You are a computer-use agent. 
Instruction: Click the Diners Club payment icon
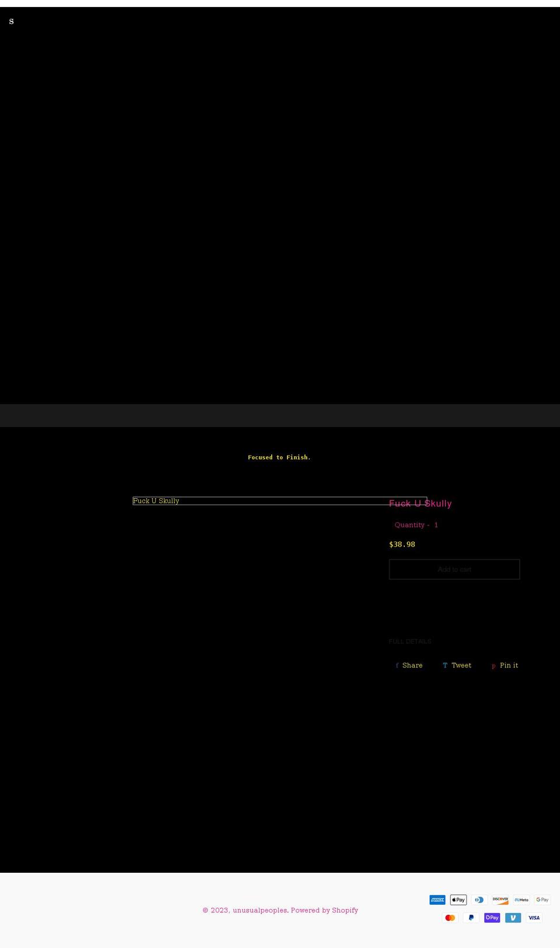pos(480,900)
